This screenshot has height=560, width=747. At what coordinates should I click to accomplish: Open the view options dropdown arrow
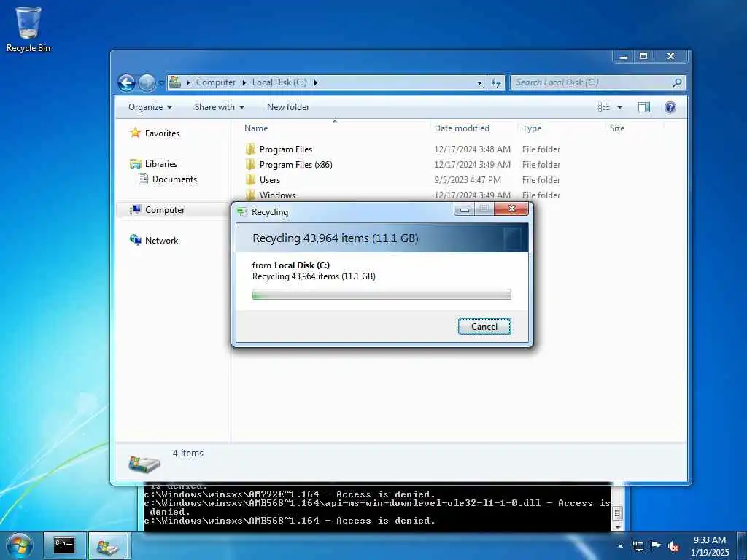click(x=619, y=107)
